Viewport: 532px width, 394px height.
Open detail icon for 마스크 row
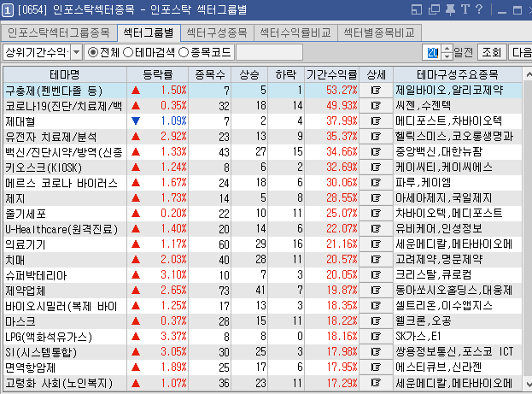point(375,320)
